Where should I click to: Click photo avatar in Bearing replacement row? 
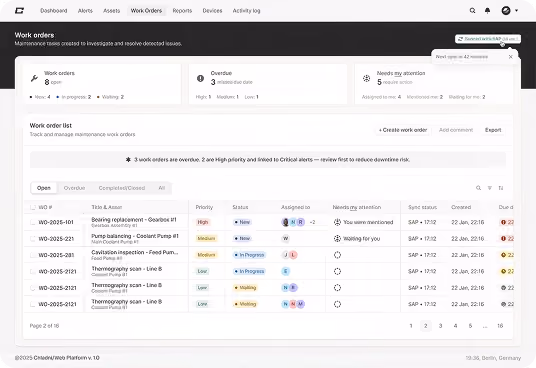point(285,222)
